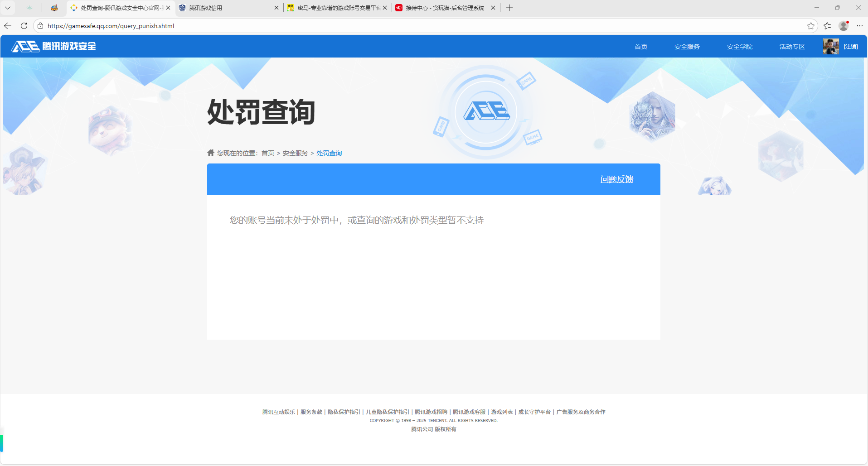Open the browser settings menu (...)

860,26
